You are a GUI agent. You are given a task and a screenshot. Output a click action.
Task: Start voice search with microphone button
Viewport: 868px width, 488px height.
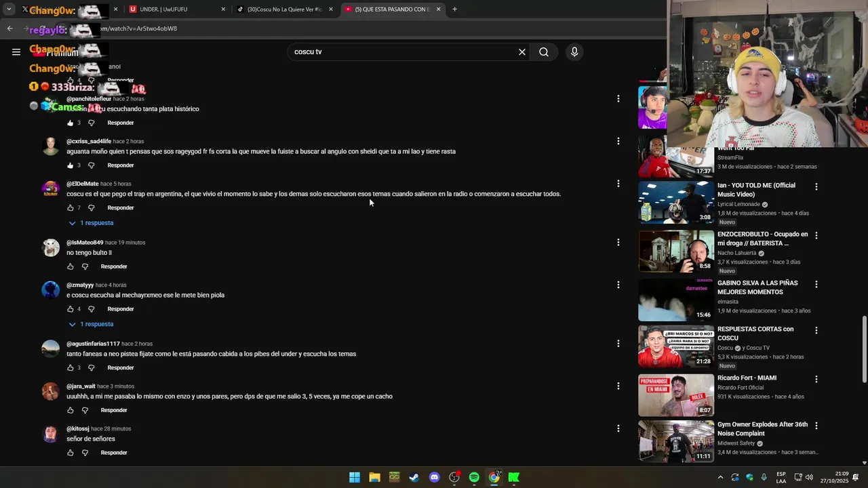[574, 52]
